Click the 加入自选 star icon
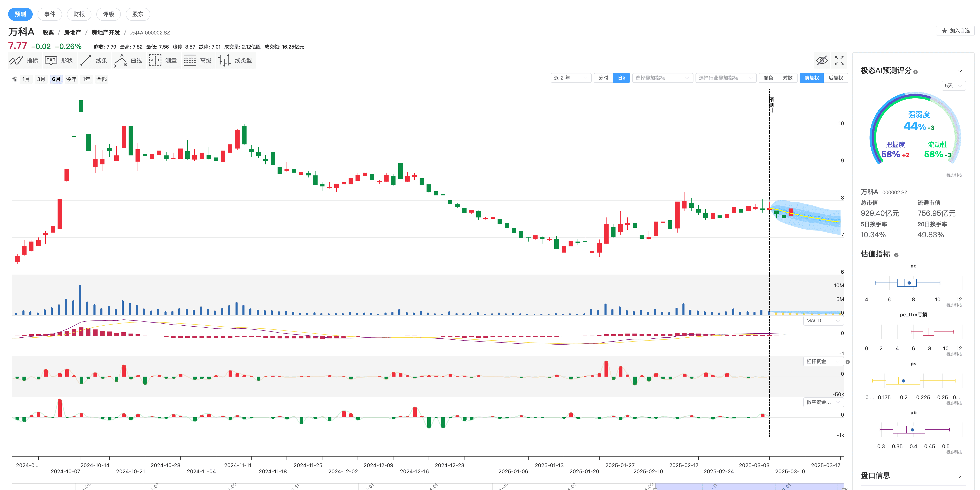The image size is (980, 490). [x=944, y=31]
